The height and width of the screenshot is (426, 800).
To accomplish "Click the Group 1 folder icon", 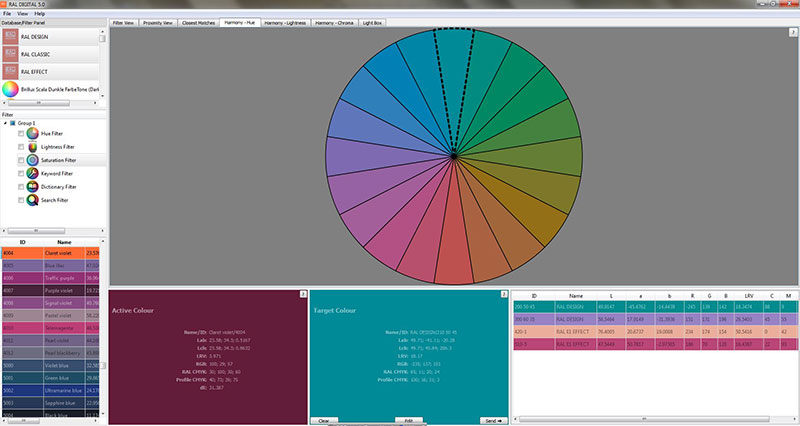I will (13, 123).
